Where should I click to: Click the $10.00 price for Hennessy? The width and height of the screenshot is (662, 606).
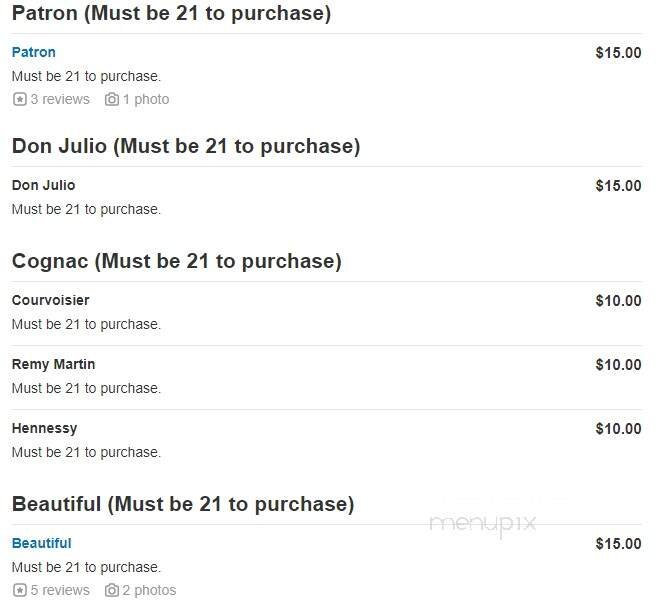(x=618, y=428)
